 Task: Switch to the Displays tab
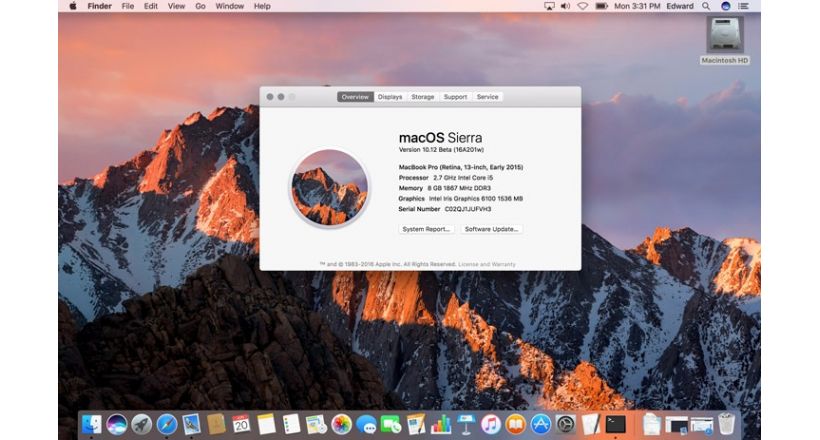(x=390, y=97)
